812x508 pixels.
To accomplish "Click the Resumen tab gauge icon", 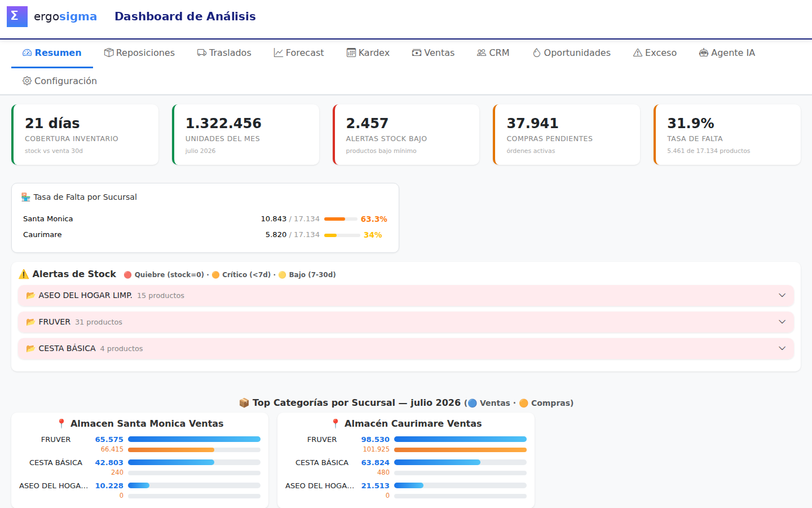I will point(27,52).
